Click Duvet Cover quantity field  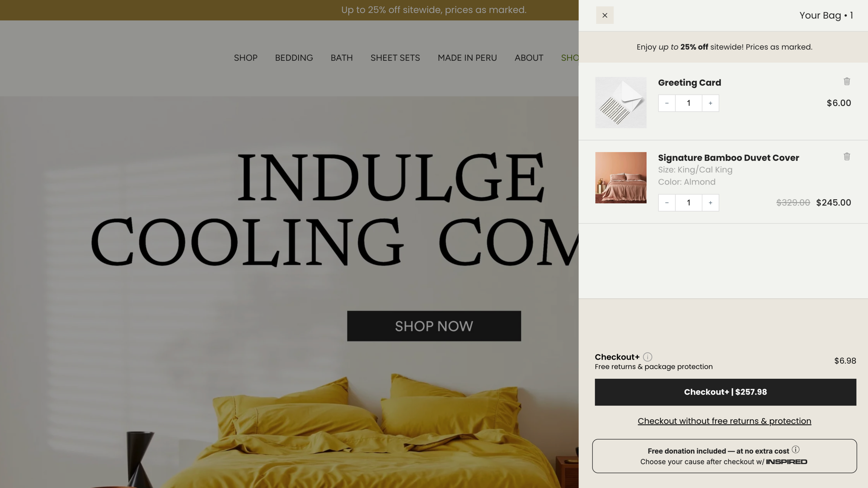pos(689,203)
